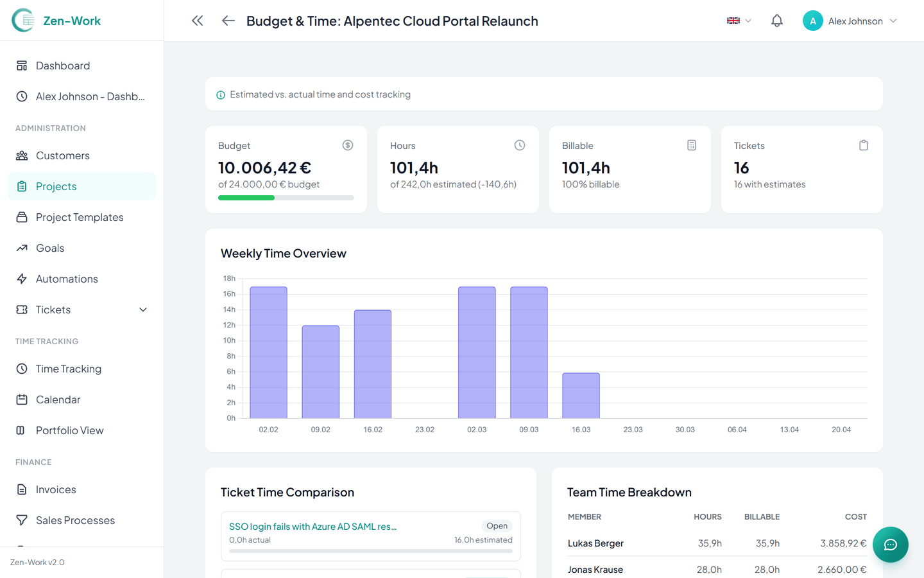Viewport: 924px width, 578px height.
Task: Click the calculator icon on Billable card
Action: 692,145
